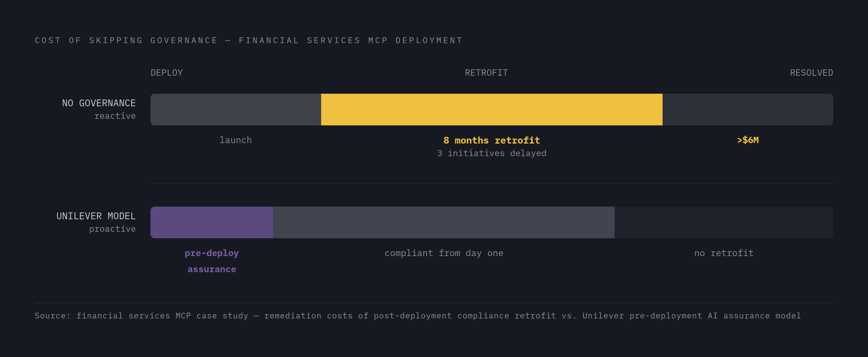The image size is (868, 357).
Task: Click the DEPLOY column header
Action: (x=166, y=73)
